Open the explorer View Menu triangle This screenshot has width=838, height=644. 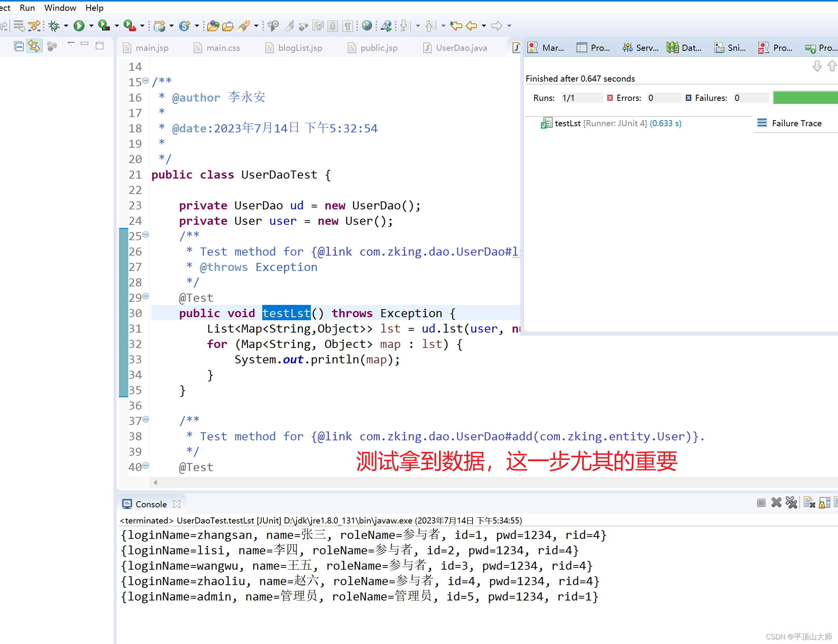click(71, 44)
